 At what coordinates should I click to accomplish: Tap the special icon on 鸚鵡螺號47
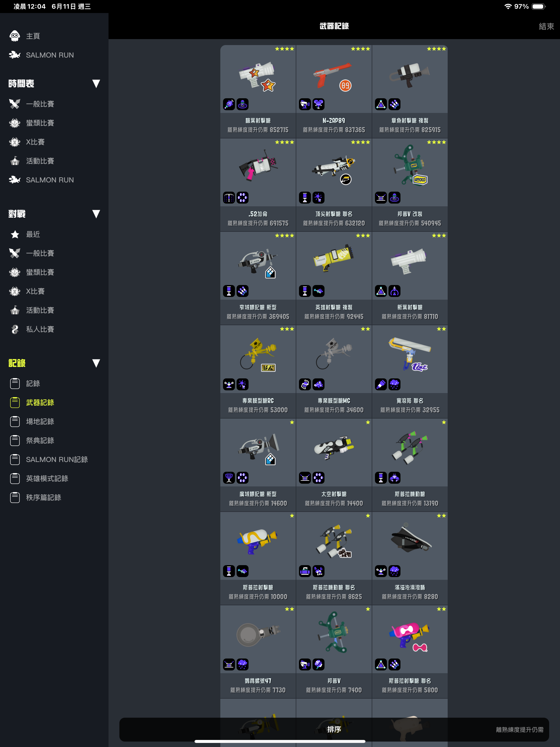tap(242, 664)
